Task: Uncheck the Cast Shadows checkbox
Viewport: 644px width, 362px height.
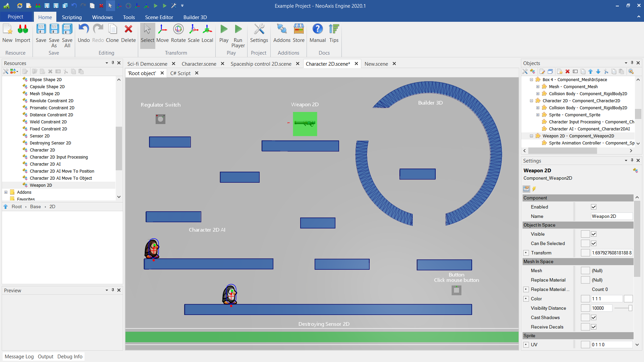Action: pyautogui.click(x=594, y=317)
